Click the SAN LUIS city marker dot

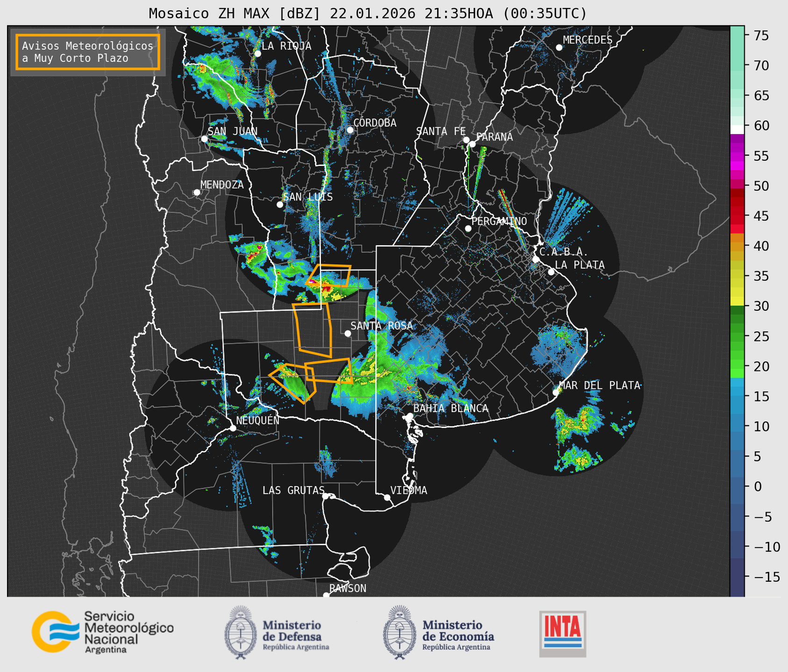click(280, 205)
